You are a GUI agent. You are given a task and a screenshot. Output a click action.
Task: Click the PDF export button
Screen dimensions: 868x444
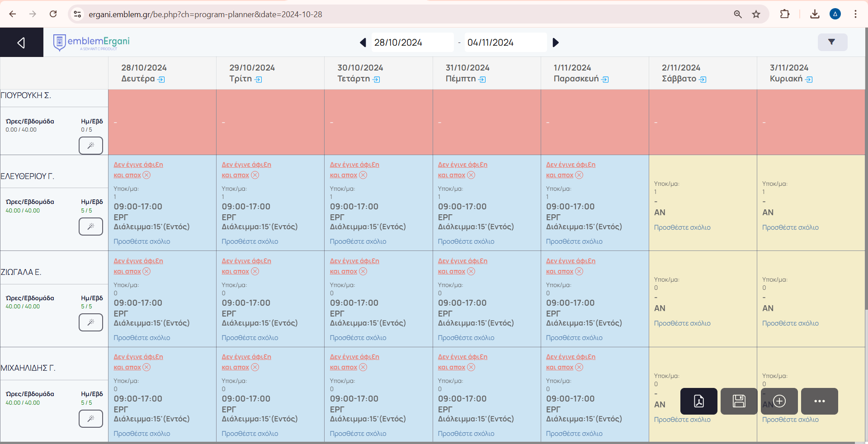698,401
